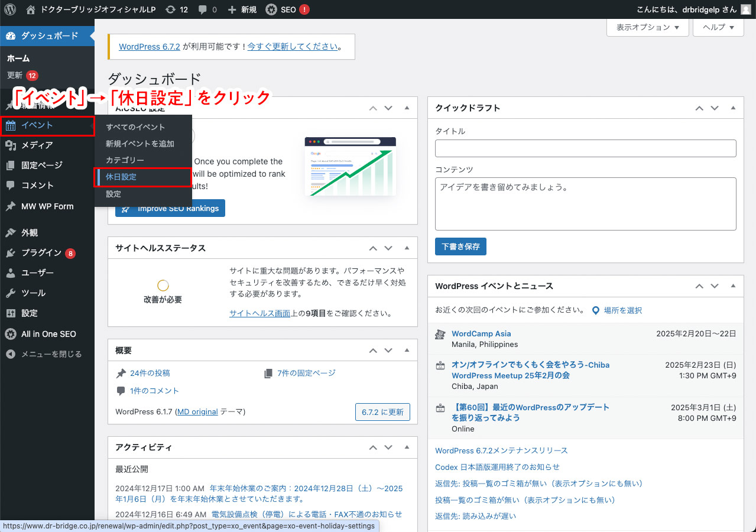Move AIOSEO panel up arrow
The image size is (756, 532).
373,108
